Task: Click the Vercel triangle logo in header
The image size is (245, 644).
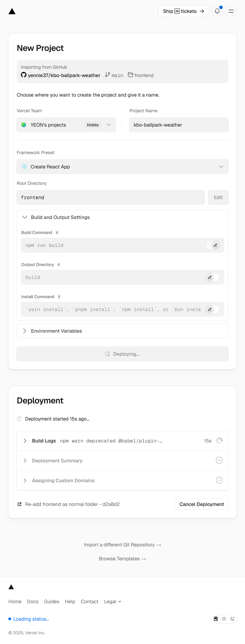Action: pos(12,12)
